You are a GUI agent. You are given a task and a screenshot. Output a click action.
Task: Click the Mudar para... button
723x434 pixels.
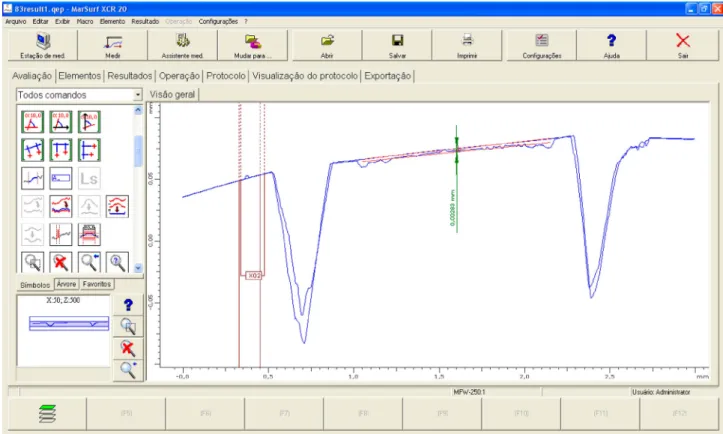[252, 45]
